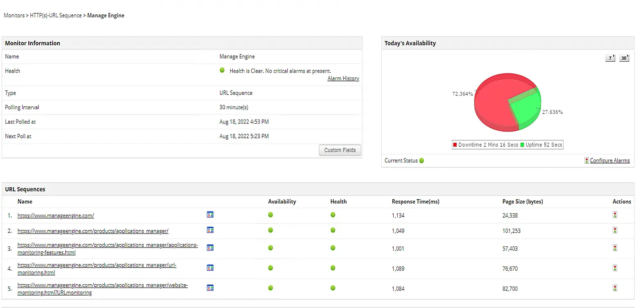Click alarm action icon for applications-monitoring-features row

click(615, 248)
